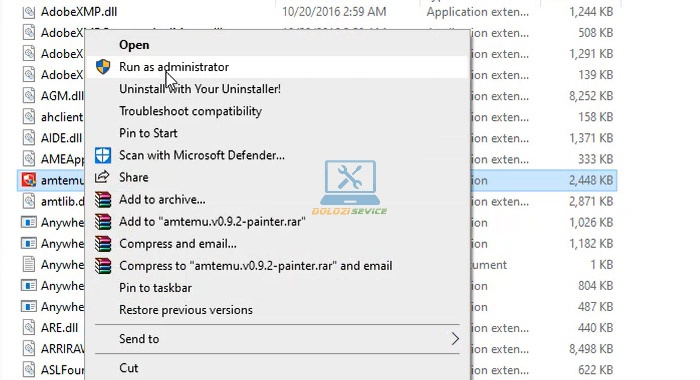Viewport: 700px width, 380px height.
Task: Choose Uninstall with Your Uninstaller!
Action: pyautogui.click(x=200, y=89)
